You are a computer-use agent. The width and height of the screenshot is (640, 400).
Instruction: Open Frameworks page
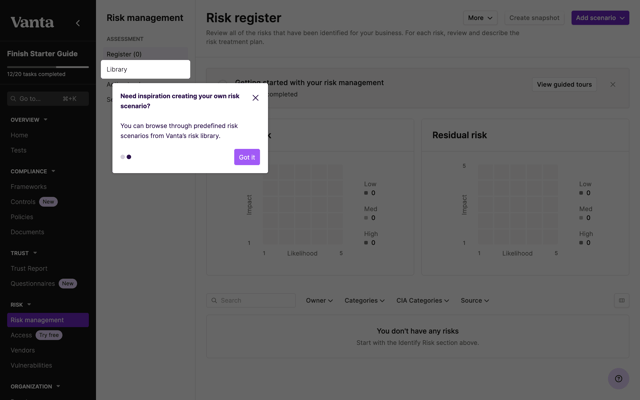click(x=29, y=187)
